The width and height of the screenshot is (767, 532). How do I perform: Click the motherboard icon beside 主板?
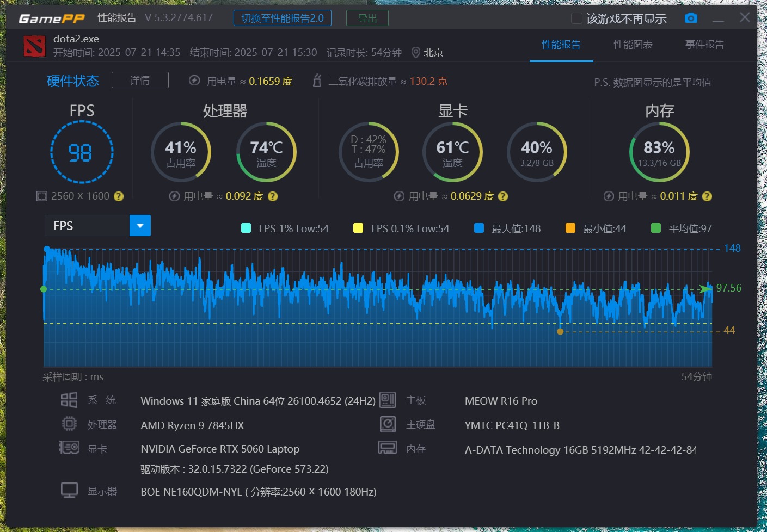point(388,400)
